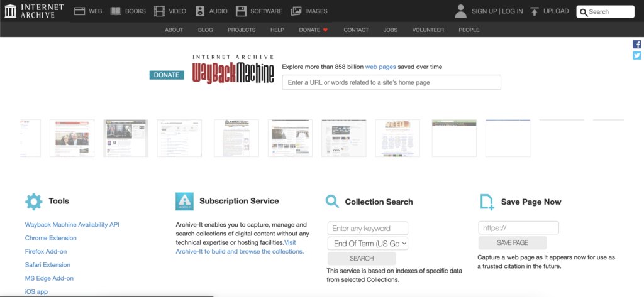This screenshot has width=644, height=297.
Task: Click the SEARCH button under Collection Search
Action: 362,259
